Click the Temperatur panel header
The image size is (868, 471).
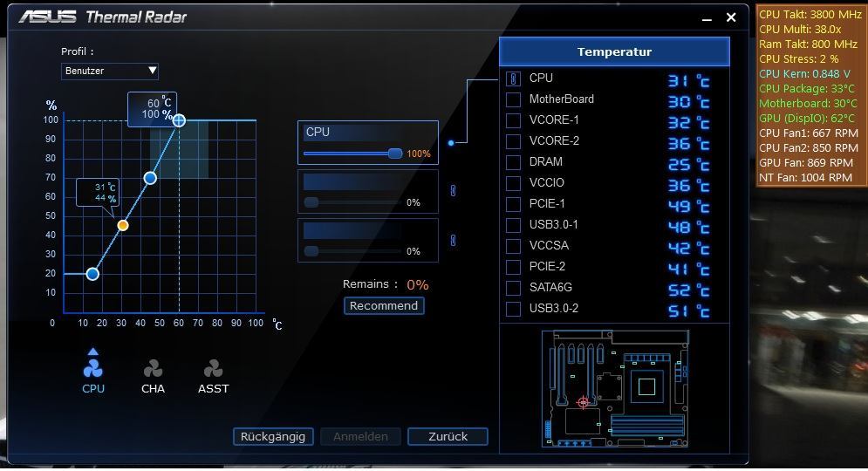[614, 51]
